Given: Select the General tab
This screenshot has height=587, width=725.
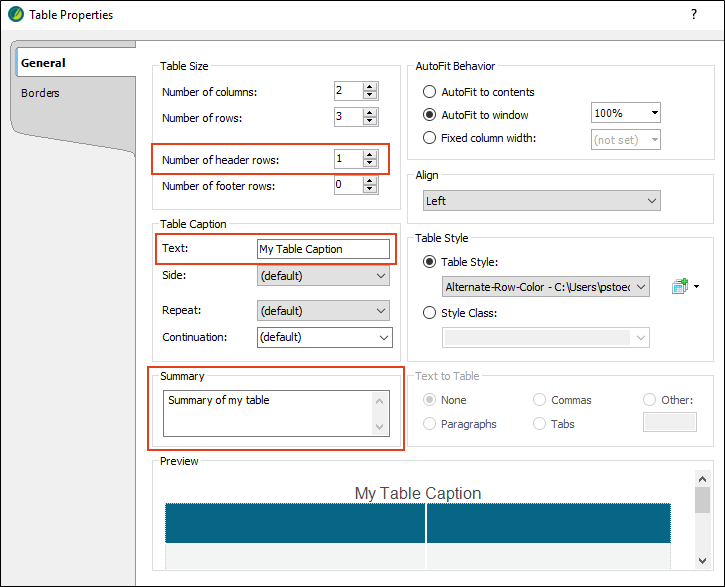Looking at the screenshot, I should pyautogui.click(x=43, y=63).
